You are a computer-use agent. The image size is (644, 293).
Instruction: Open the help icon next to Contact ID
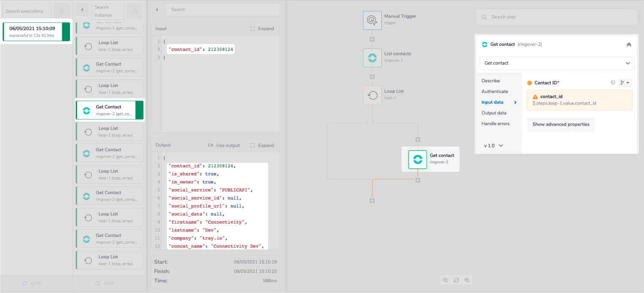pyautogui.click(x=613, y=83)
